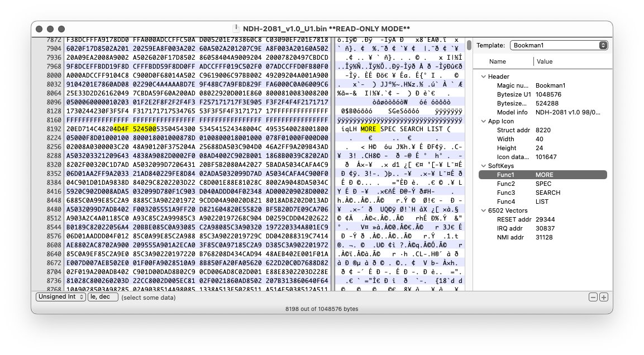This screenshot has width=644, height=355.
Task: Select the Func3 SEARCH row
Action: (x=542, y=193)
